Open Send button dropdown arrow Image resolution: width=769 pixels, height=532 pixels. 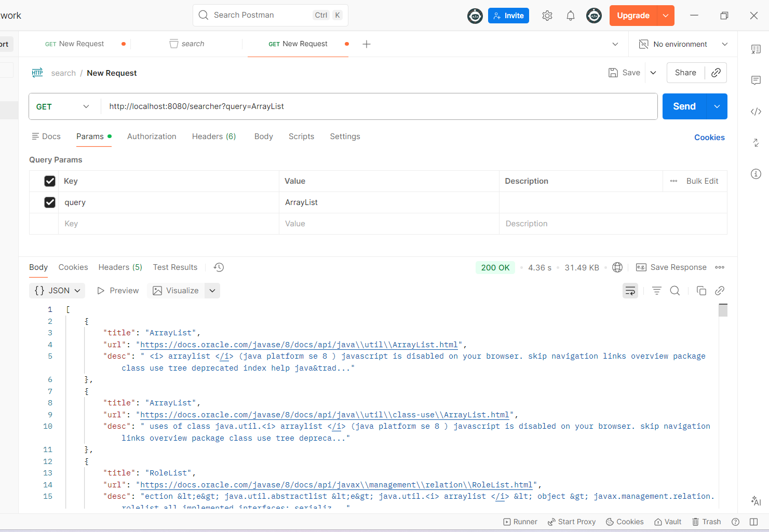(717, 106)
